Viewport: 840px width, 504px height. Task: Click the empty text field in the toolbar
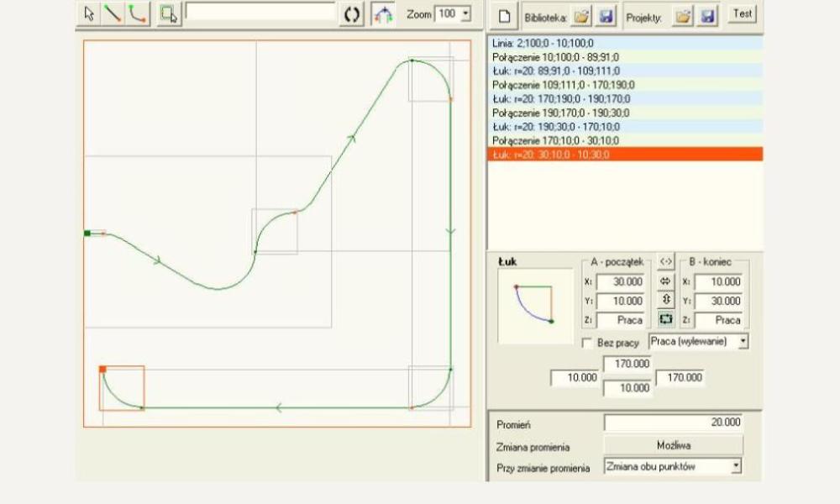[x=260, y=12]
